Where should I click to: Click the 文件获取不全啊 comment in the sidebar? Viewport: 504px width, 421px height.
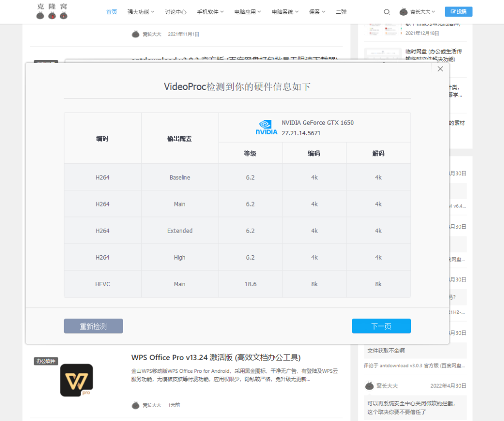386,350
